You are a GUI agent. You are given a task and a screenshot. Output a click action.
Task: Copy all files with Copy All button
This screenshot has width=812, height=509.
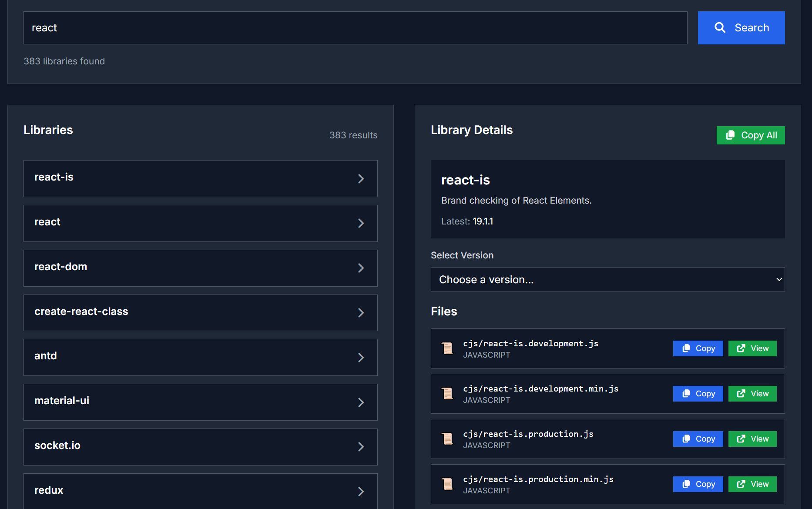click(x=750, y=135)
